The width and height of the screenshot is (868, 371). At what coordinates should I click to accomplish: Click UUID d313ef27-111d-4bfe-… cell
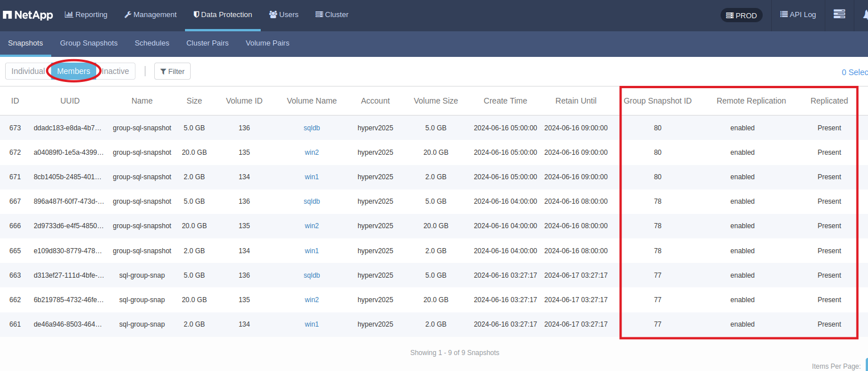(x=69, y=275)
